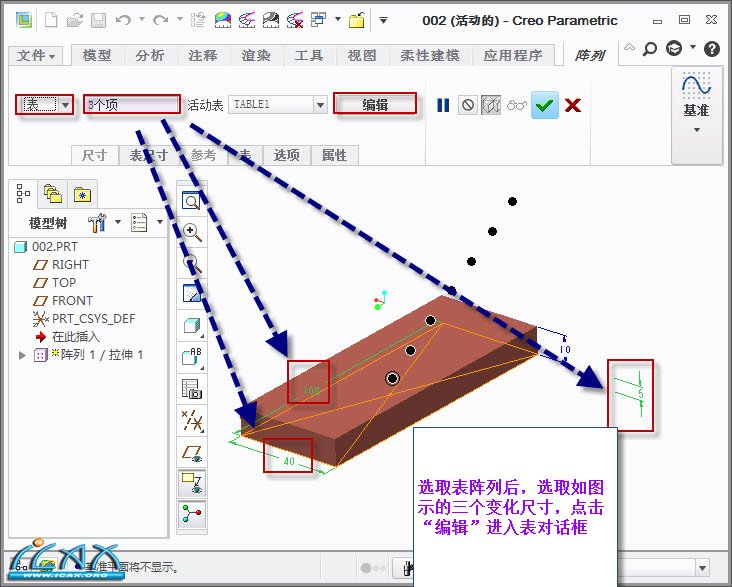Click the command search magnifier icon
This screenshot has height=587, width=732.
pyautogui.click(x=649, y=49)
